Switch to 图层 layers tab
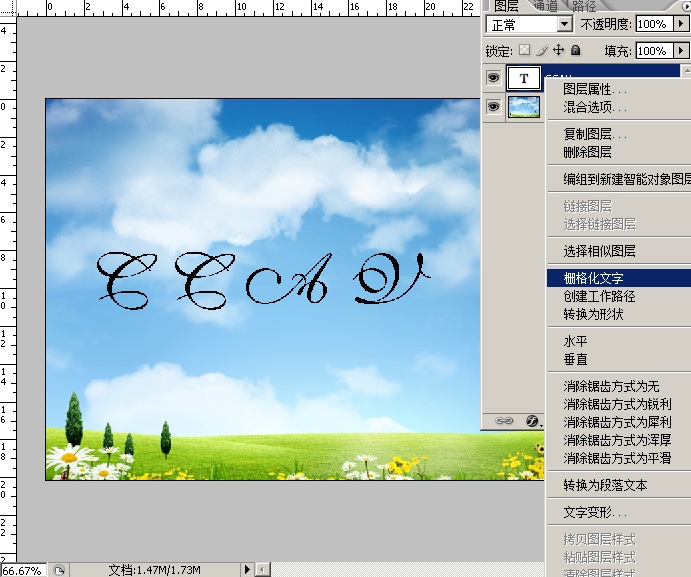 (x=505, y=6)
